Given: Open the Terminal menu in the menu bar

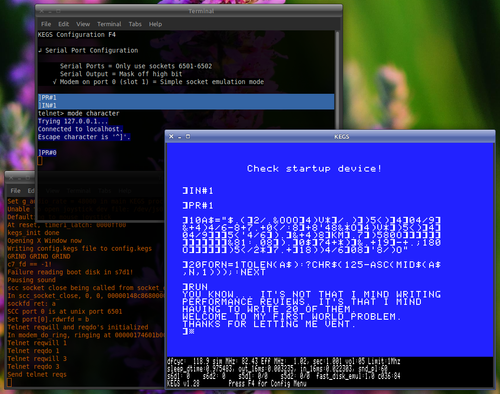Looking at the screenshot, I should (109, 24).
